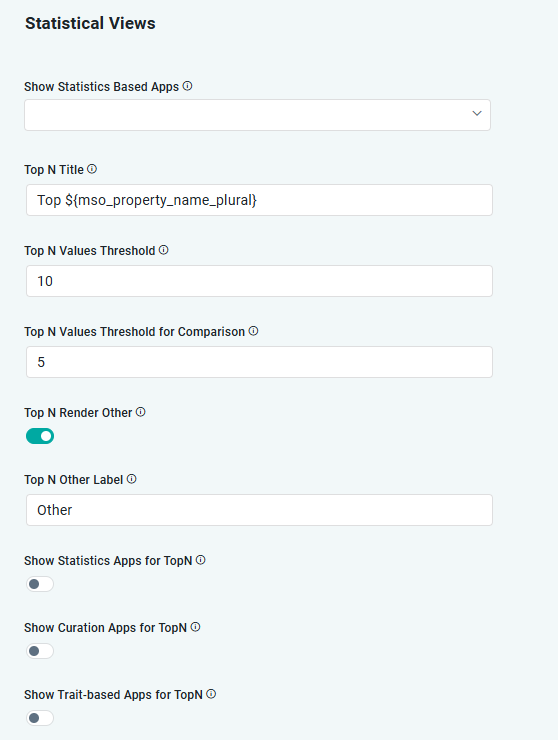
Task: Show info for Trait-based Apps for TopN
Action: point(211,694)
